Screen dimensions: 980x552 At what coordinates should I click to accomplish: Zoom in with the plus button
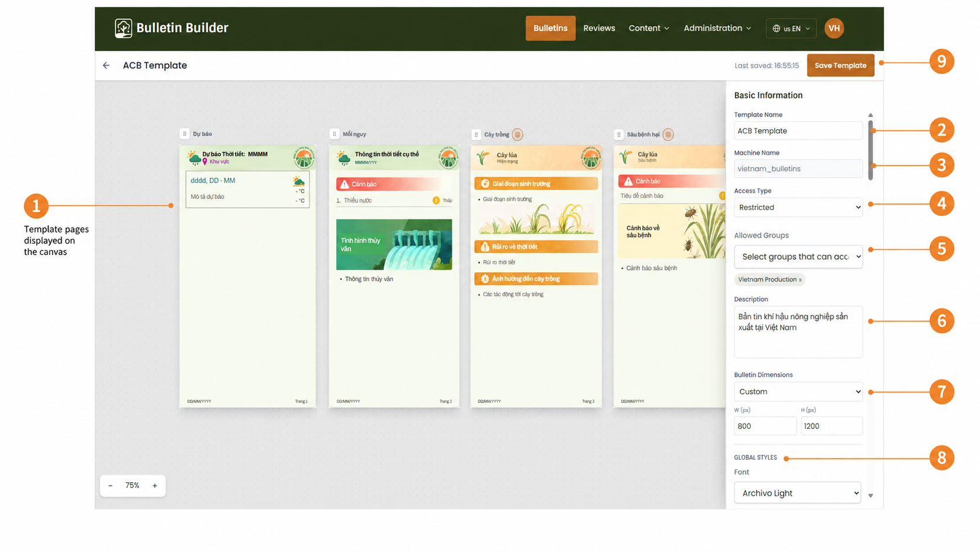[x=155, y=486]
